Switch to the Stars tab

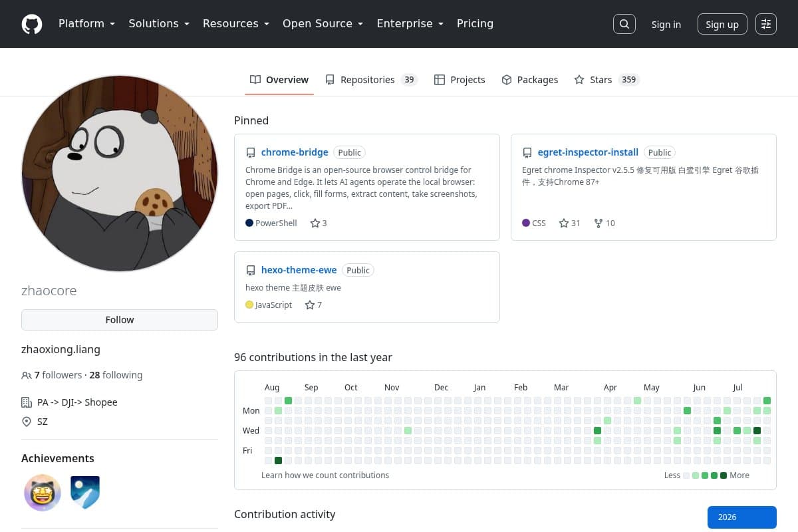[x=607, y=80]
